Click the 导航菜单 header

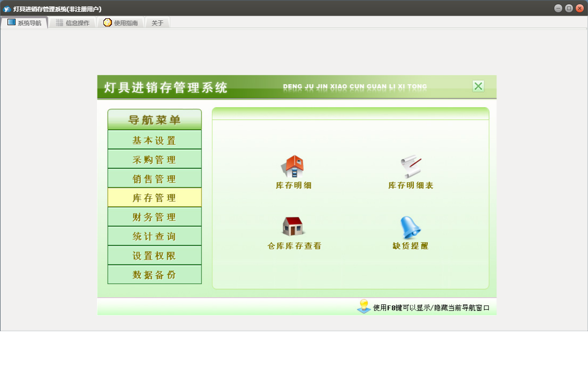point(155,119)
